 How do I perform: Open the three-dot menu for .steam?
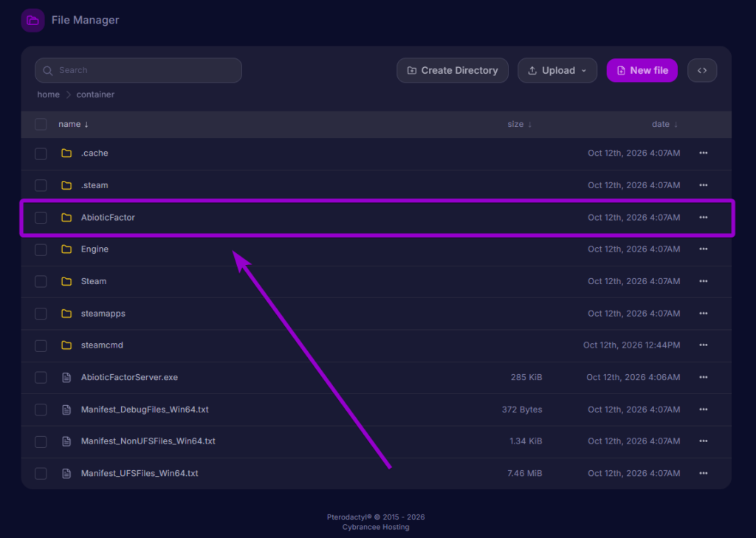click(704, 185)
